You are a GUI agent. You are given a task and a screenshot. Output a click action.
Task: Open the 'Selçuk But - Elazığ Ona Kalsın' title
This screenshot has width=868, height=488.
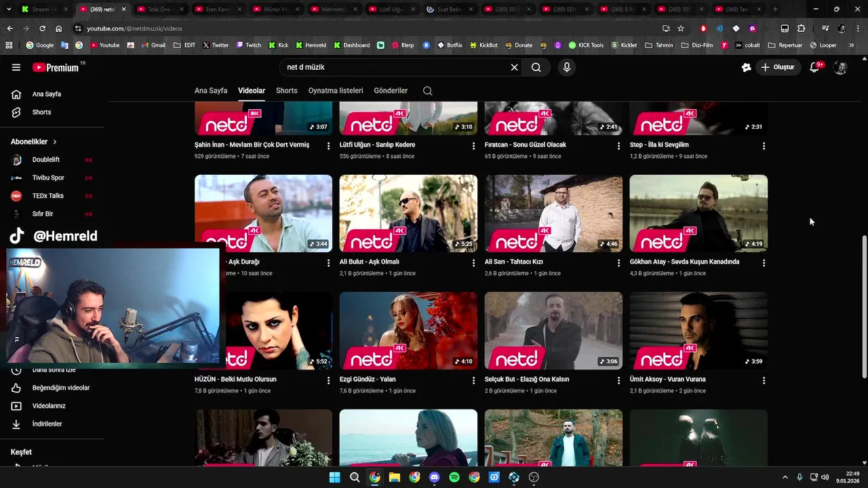click(527, 379)
